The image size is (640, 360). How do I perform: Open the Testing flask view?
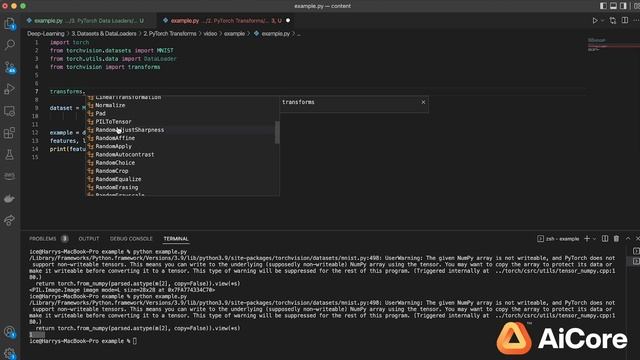[x=9, y=155]
